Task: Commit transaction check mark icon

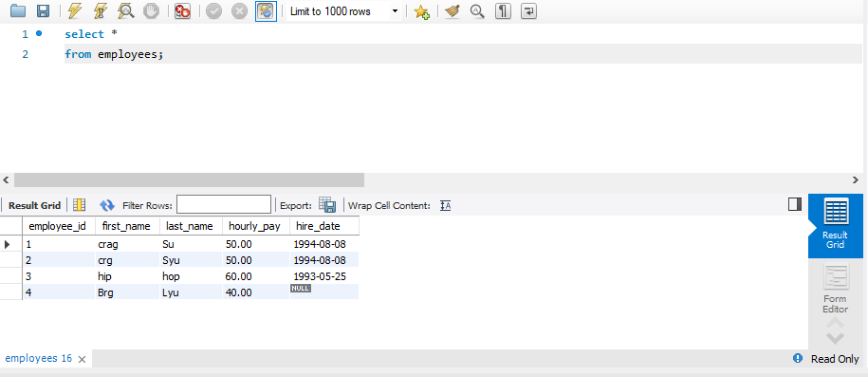Action: point(214,10)
